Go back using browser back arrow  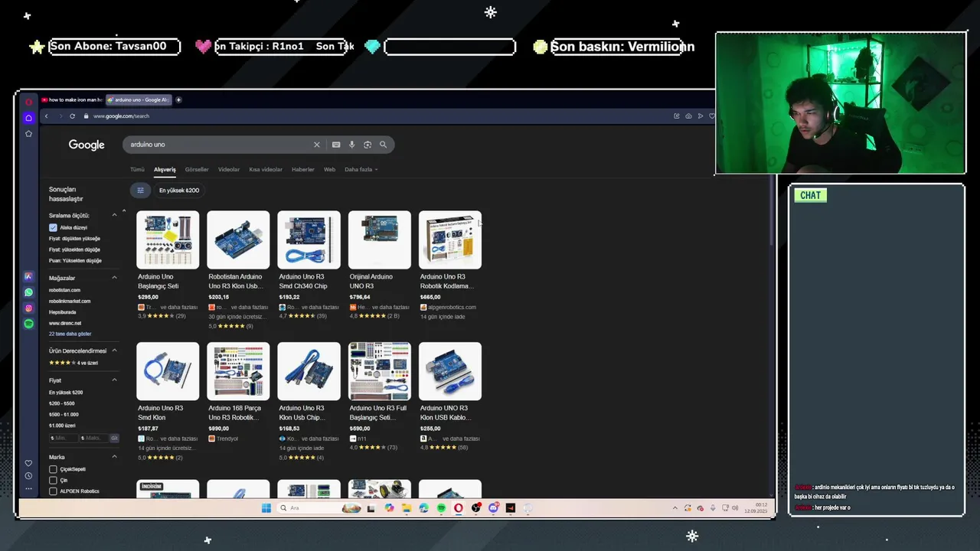[x=46, y=116]
